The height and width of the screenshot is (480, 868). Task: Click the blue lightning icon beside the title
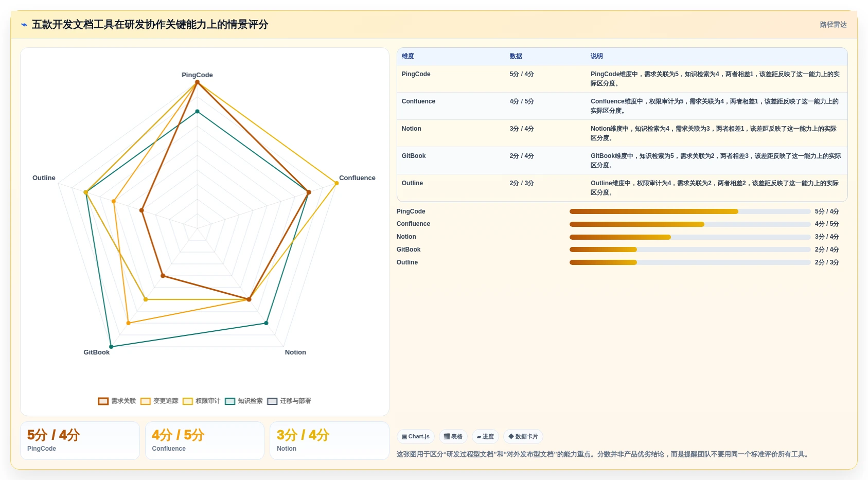click(24, 25)
